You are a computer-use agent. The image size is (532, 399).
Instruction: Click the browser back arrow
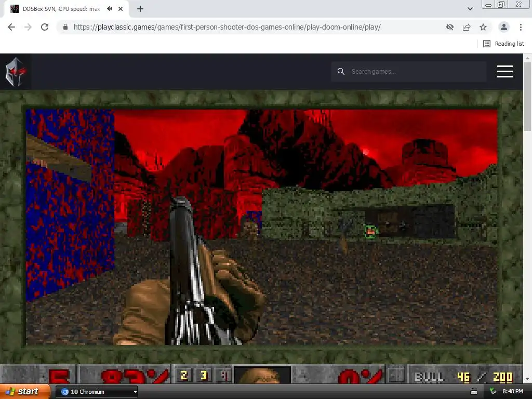pyautogui.click(x=11, y=27)
